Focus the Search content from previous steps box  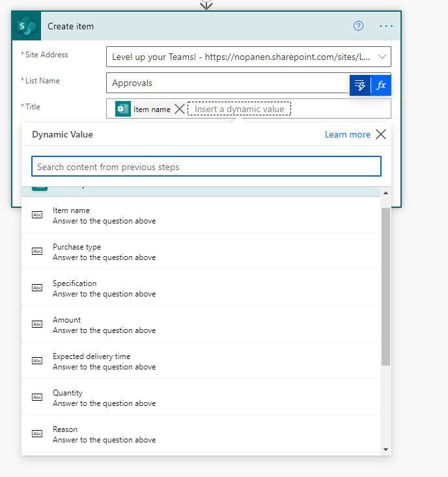[x=206, y=167]
